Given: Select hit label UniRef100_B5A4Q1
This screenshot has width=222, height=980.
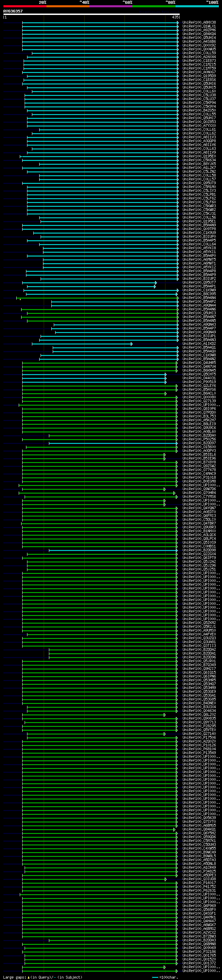Looking at the screenshot, I should (199, 348).
